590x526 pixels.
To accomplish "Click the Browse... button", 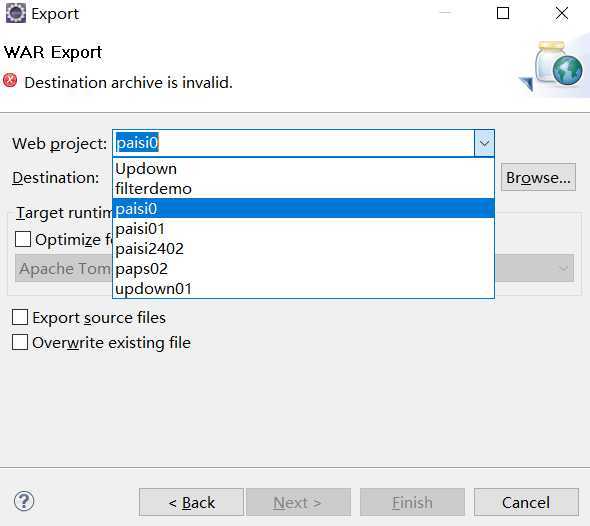I will pyautogui.click(x=538, y=177).
